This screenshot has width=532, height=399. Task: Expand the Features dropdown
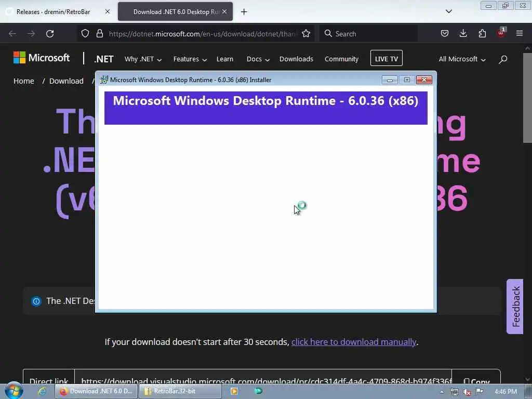190,59
